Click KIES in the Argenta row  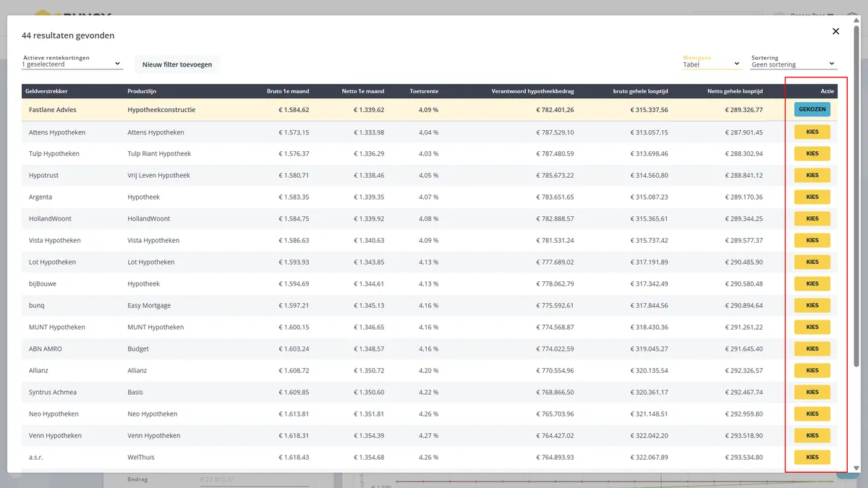click(812, 197)
